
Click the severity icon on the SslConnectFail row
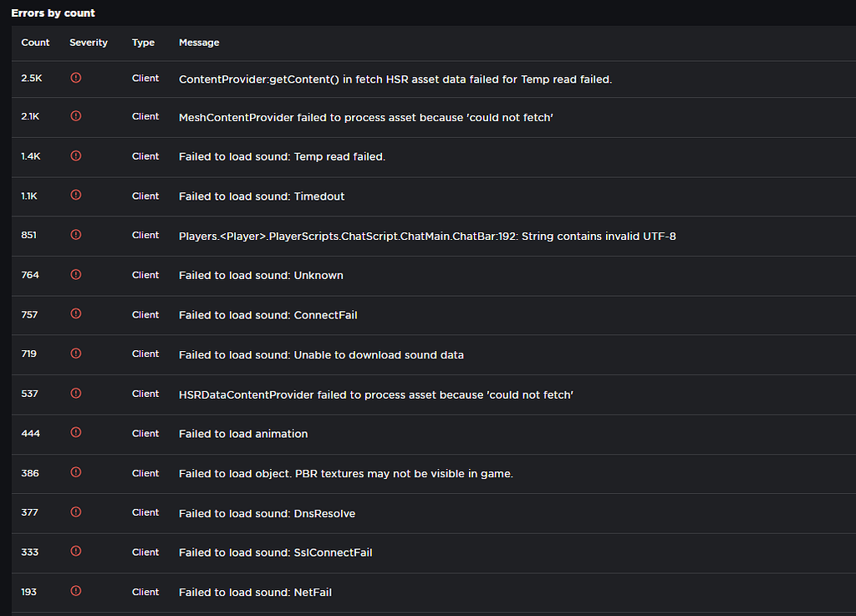(x=75, y=552)
